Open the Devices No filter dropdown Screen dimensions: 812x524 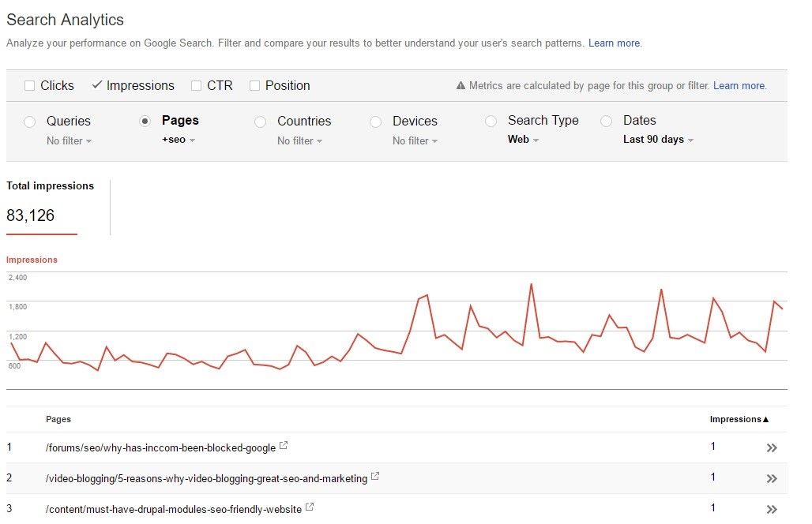pos(415,140)
